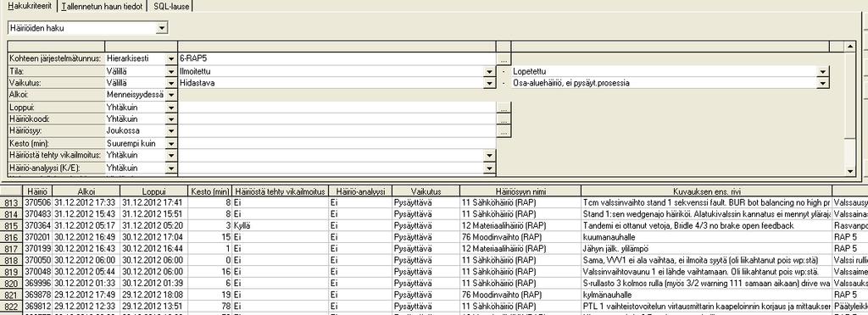Viewport: 868px width, 315px height.
Task: Click the cell 30.12.2012 16:43
Action: pyautogui.click(x=87, y=248)
